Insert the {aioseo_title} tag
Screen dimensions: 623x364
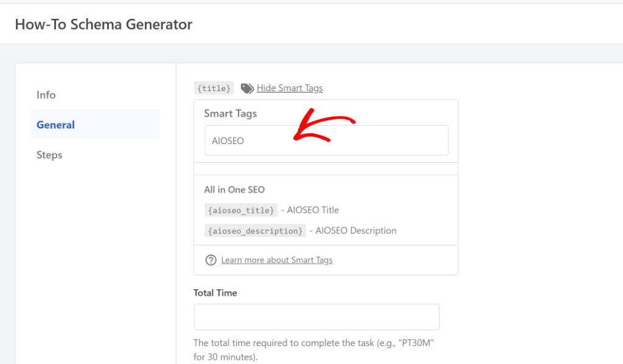[x=241, y=210]
